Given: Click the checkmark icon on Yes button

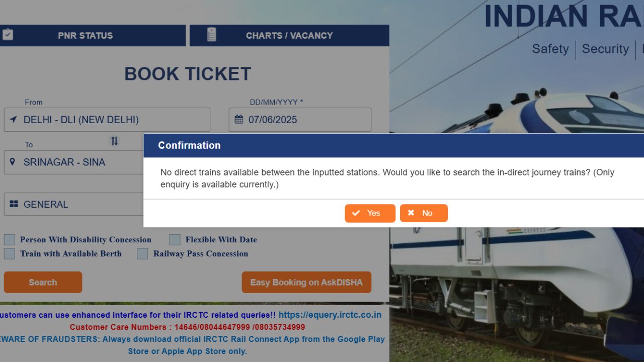Looking at the screenshot, I should pyautogui.click(x=356, y=213).
